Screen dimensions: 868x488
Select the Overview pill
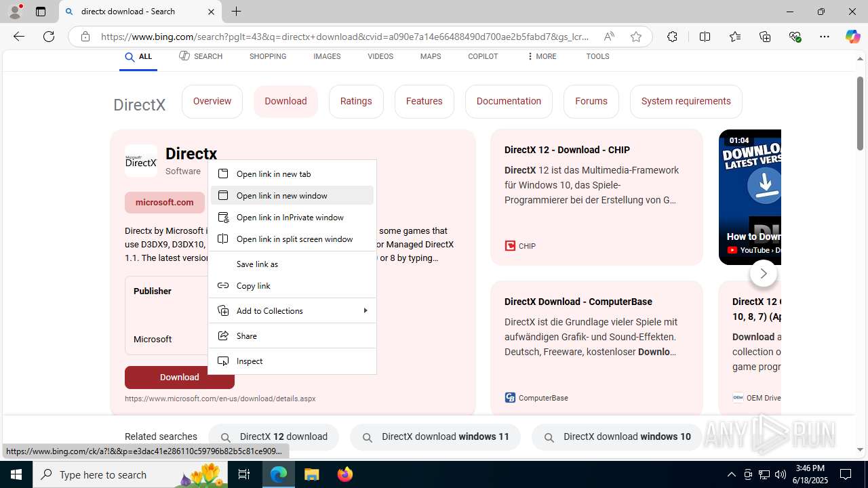(212, 102)
